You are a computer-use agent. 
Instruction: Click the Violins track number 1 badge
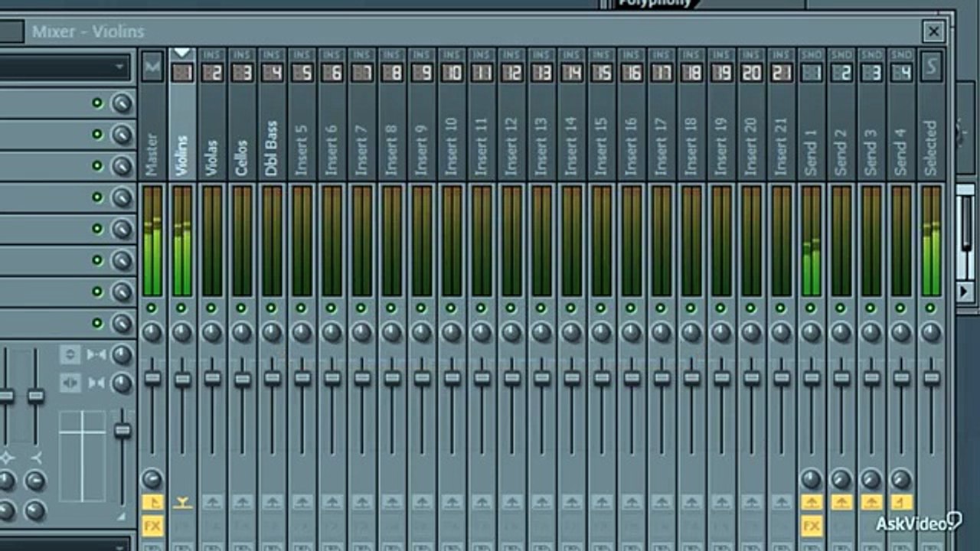tap(182, 73)
